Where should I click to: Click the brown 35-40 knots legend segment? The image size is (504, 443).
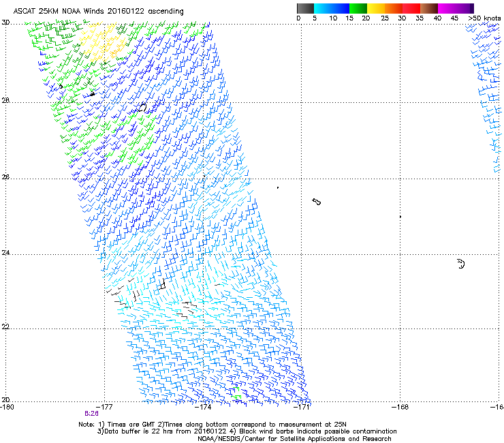[x=429, y=8]
